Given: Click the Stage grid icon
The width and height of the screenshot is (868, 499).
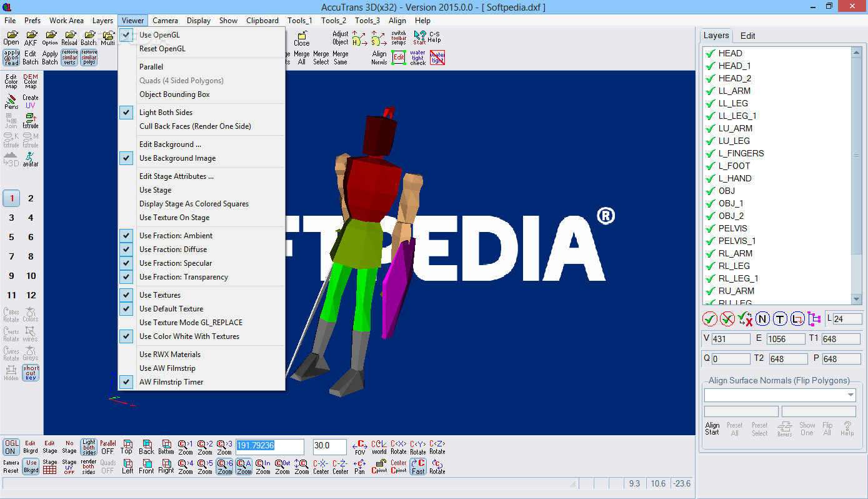Looking at the screenshot, I should click(x=50, y=466).
